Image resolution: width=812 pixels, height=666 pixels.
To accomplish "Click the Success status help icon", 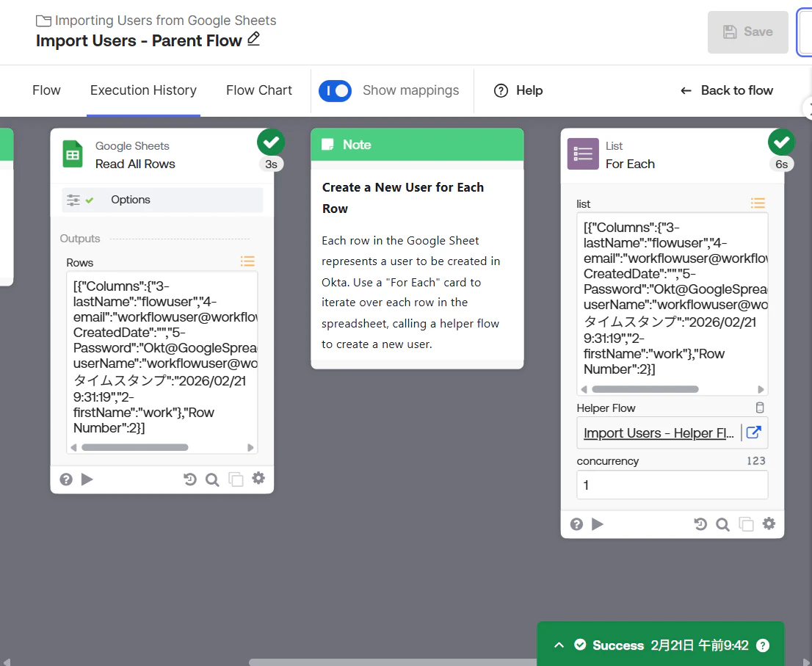I will pos(763,645).
